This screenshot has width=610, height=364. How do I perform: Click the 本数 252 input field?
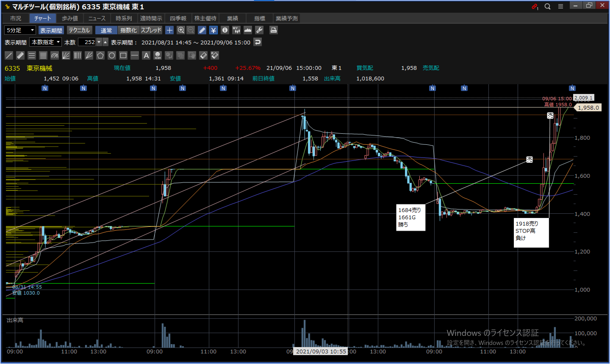[87, 42]
